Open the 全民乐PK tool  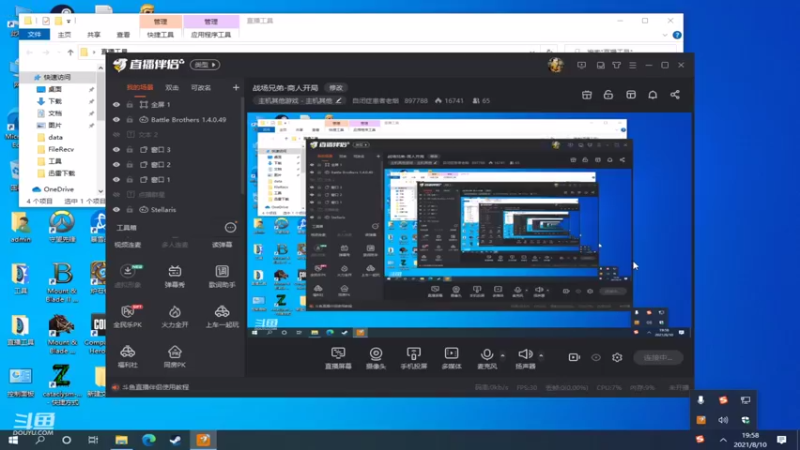click(x=128, y=316)
